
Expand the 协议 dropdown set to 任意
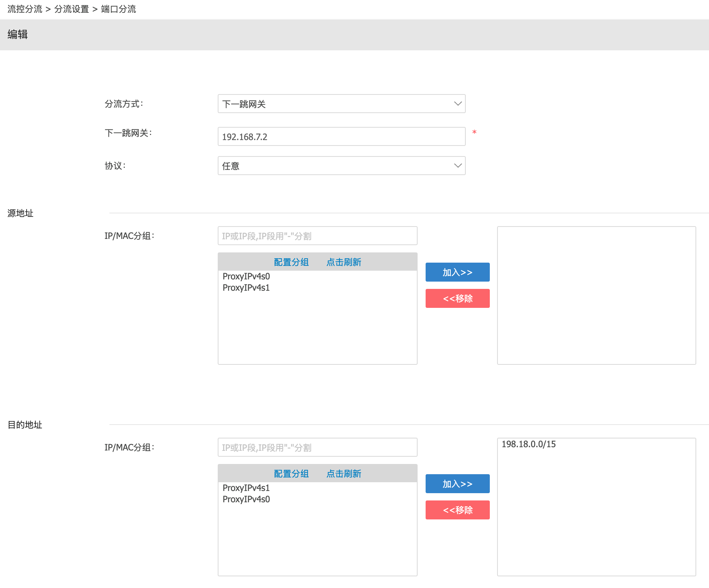[x=341, y=166]
